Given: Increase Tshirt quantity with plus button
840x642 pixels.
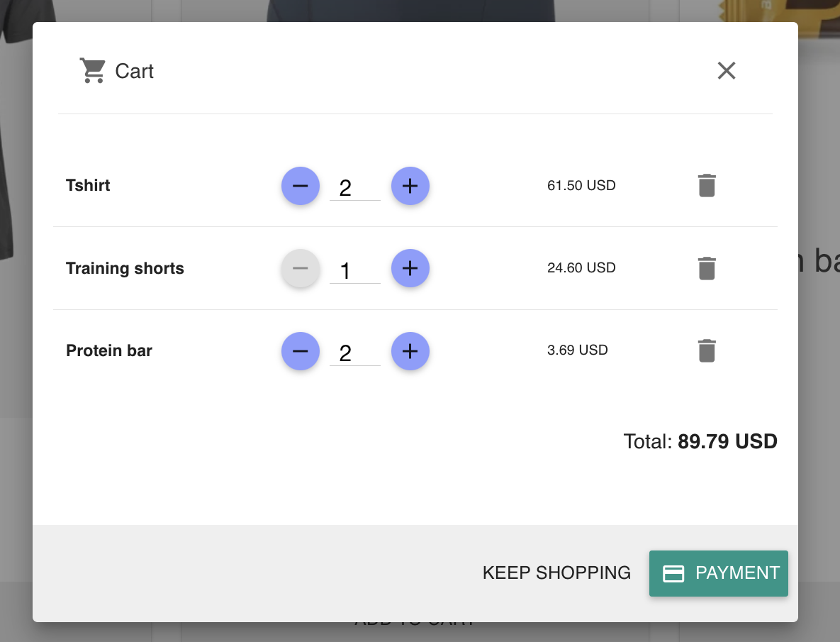Looking at the screenshot, I should point(410,186).
